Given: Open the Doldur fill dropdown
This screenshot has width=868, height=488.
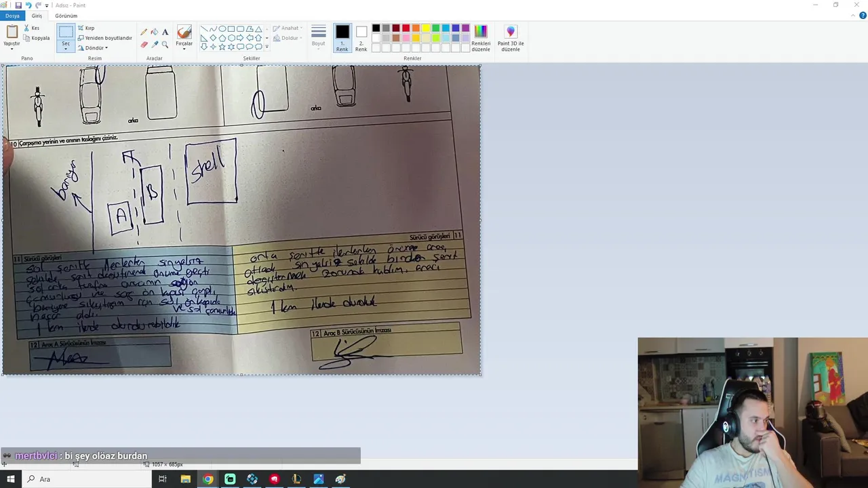Looking at the screenshot, I should (x=289, y=38).
